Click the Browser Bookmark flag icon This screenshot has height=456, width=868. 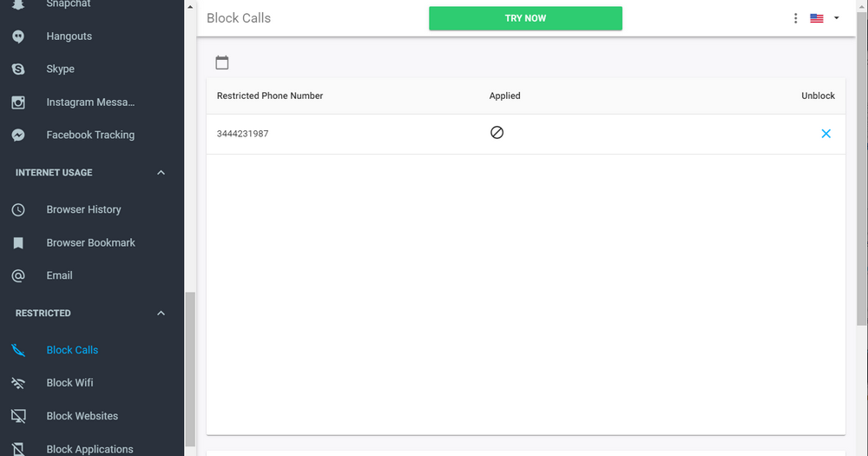click(18, 242)
